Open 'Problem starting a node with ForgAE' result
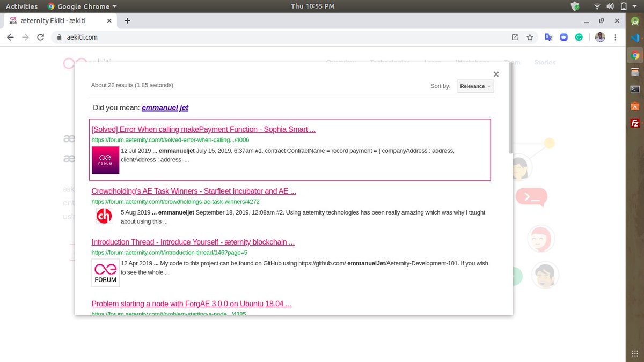Screen dimensions: 644x362 192,304
